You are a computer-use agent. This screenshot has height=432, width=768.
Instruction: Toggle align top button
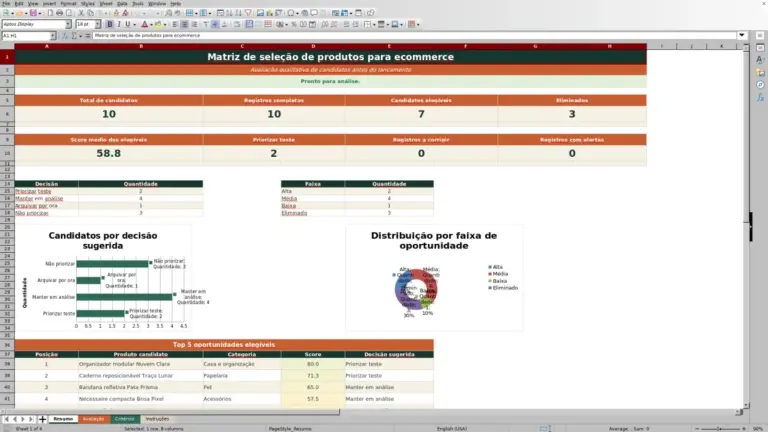[206, 24]
